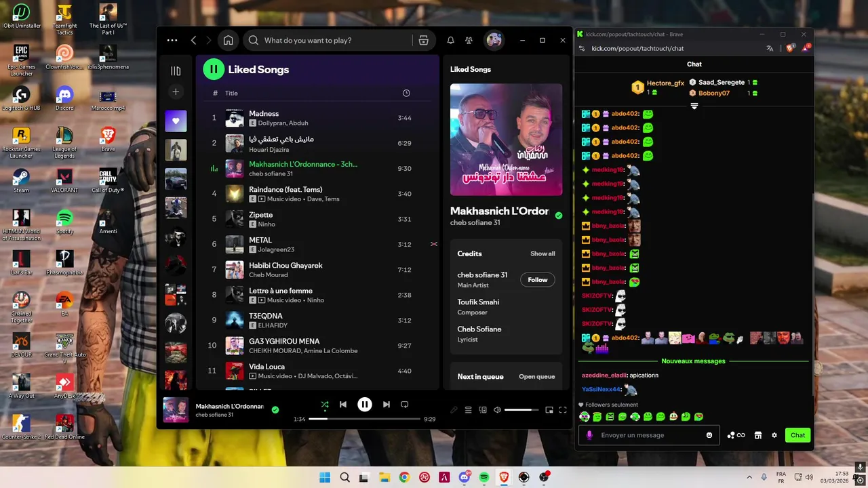Click the album thumbnail in the player bar
The width and height of the screenshot is (868, 488).
pyautogui.click(x=176, y=410)
